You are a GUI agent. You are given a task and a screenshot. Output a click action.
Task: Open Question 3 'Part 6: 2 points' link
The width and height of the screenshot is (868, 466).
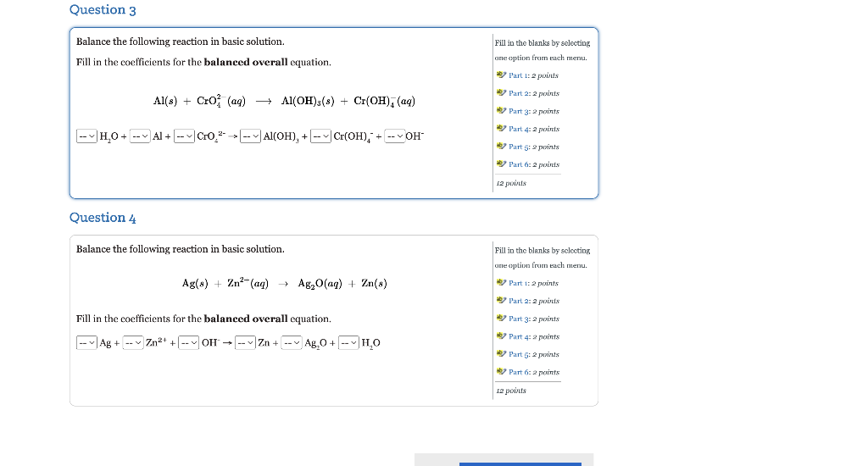(534, 164)
